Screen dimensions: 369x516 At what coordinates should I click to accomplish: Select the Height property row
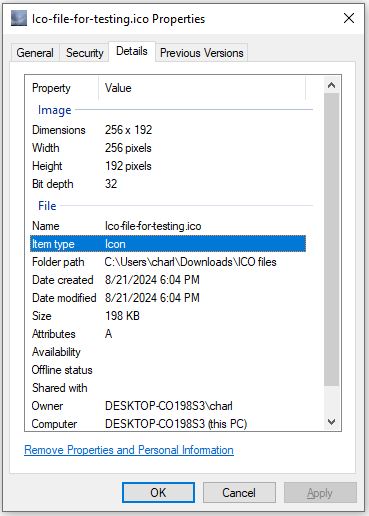168,166
